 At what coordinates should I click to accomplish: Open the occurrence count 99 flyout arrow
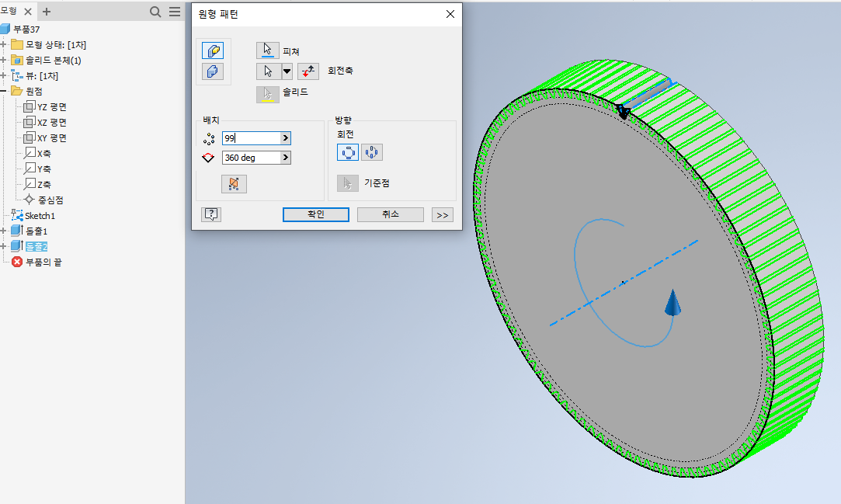(x=286, y=138)
